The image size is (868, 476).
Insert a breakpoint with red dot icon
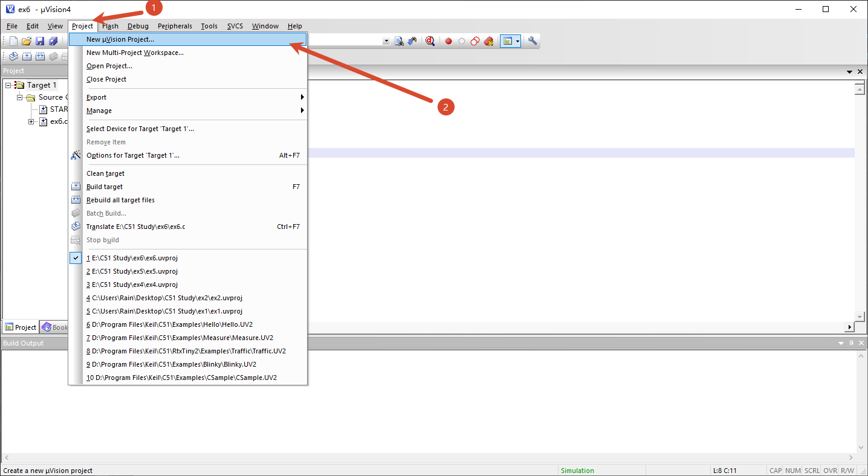tap(449, 41)
